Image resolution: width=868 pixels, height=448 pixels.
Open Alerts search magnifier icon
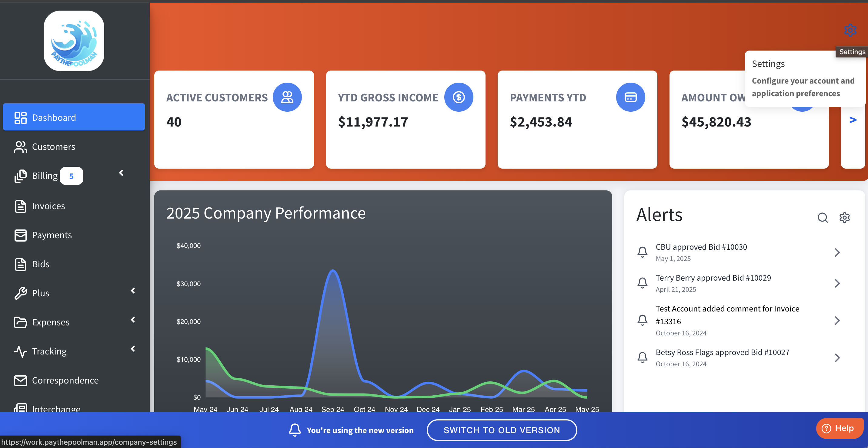(x=822, y=217)
